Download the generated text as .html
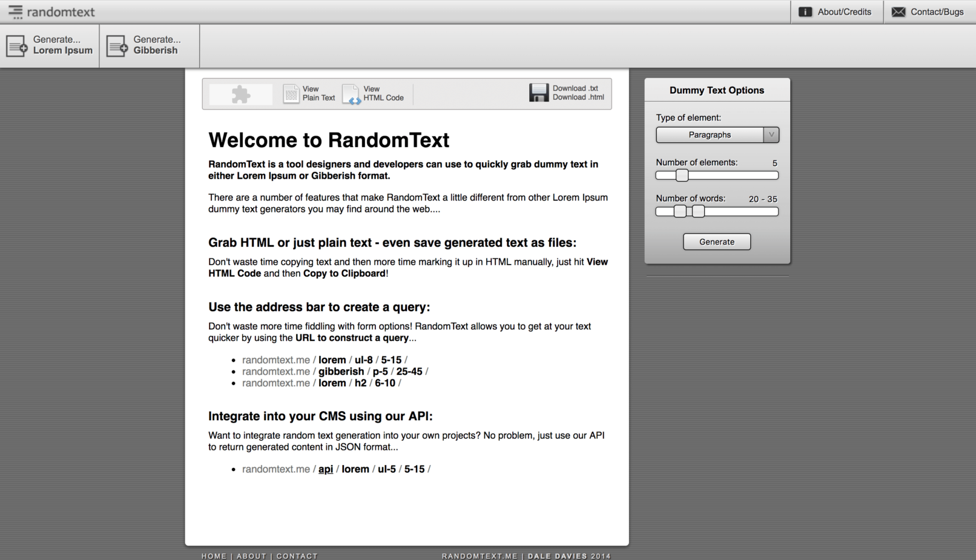 click(x=578, y=97)
